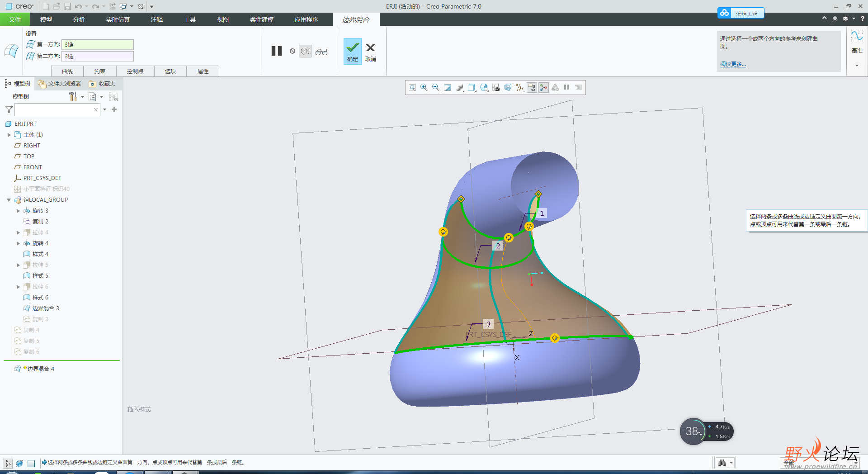Click the model tree filter funnel icon
The image size is (868, 474).
pos(9,109)
